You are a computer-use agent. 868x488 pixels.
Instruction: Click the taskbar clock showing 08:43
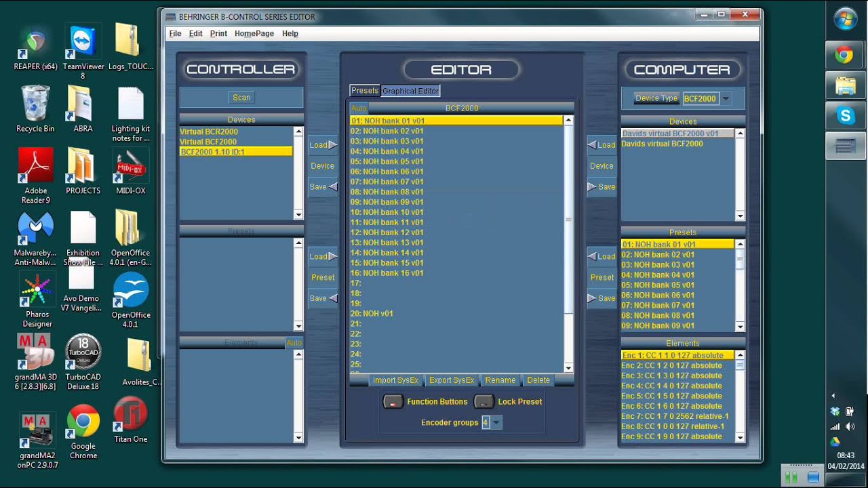tap(846, 455)
